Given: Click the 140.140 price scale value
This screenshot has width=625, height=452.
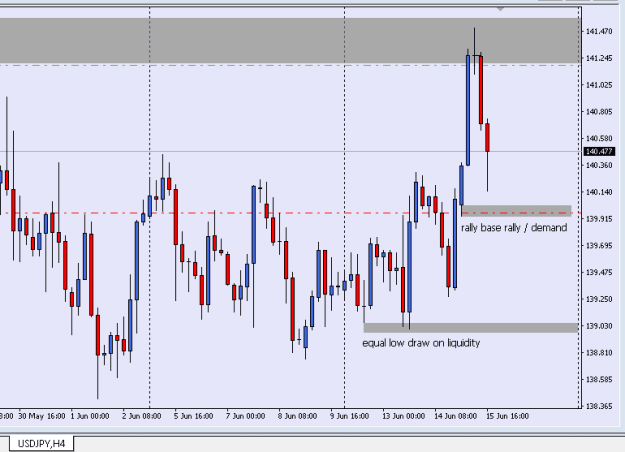Looking at the screenshot, I should coord(599,192).
